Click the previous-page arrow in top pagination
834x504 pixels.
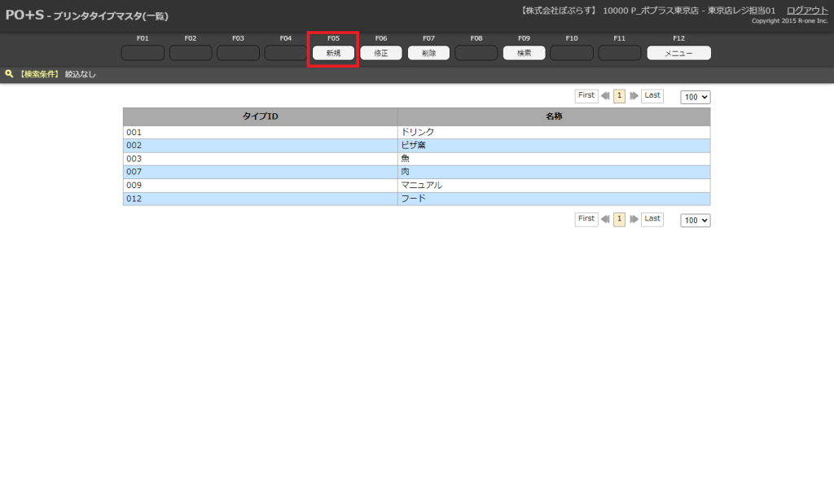(x=605, y=96)
